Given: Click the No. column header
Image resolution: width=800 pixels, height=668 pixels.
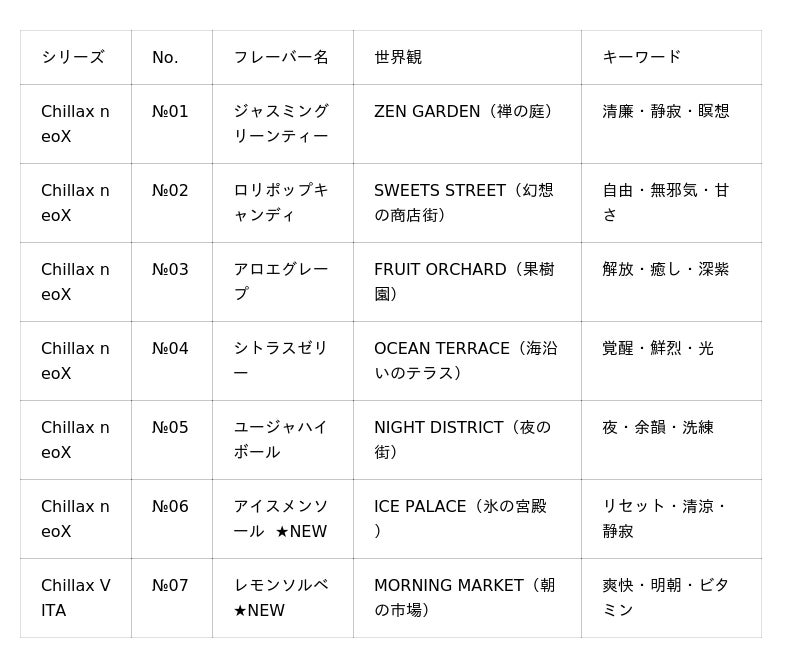Looking at the screenshot, I should click(x=165, y=57).
